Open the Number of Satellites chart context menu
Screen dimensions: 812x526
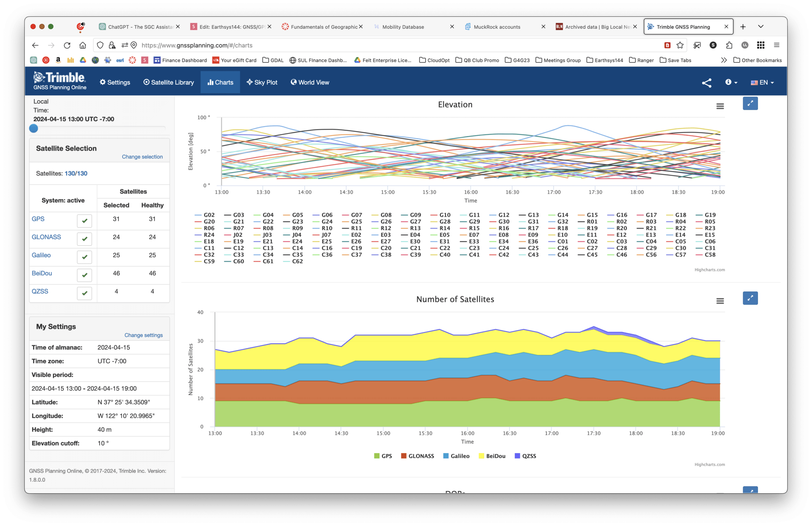click(x=720, y=301)
